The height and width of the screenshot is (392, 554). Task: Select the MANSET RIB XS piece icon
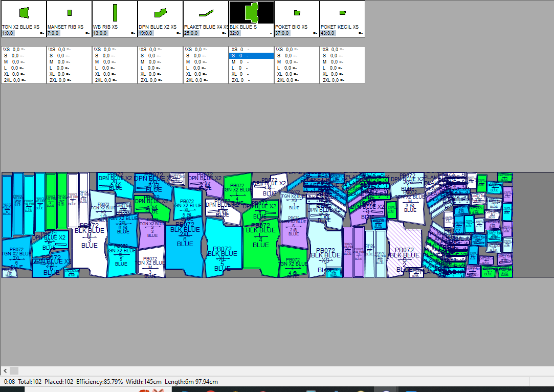pyautogui.click(x=69, y=12)
